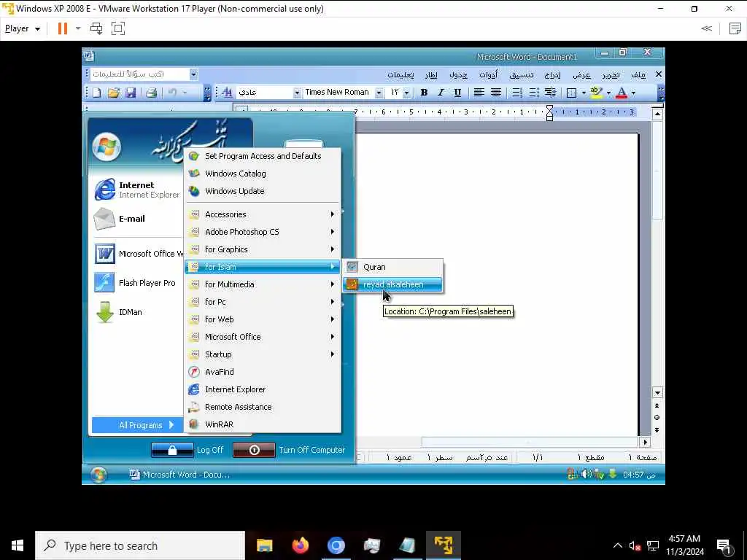Toggle Underline formatting

click(x=457, y=93)
